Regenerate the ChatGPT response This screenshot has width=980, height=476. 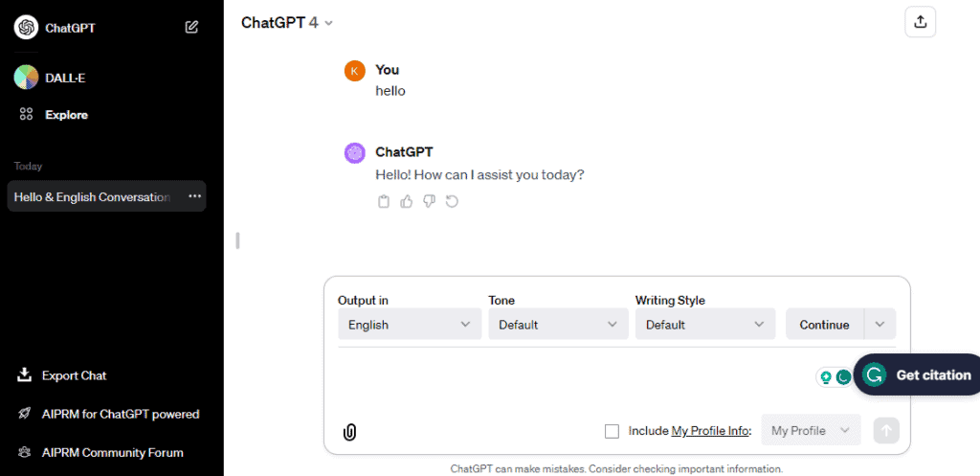tap(453, 201)
